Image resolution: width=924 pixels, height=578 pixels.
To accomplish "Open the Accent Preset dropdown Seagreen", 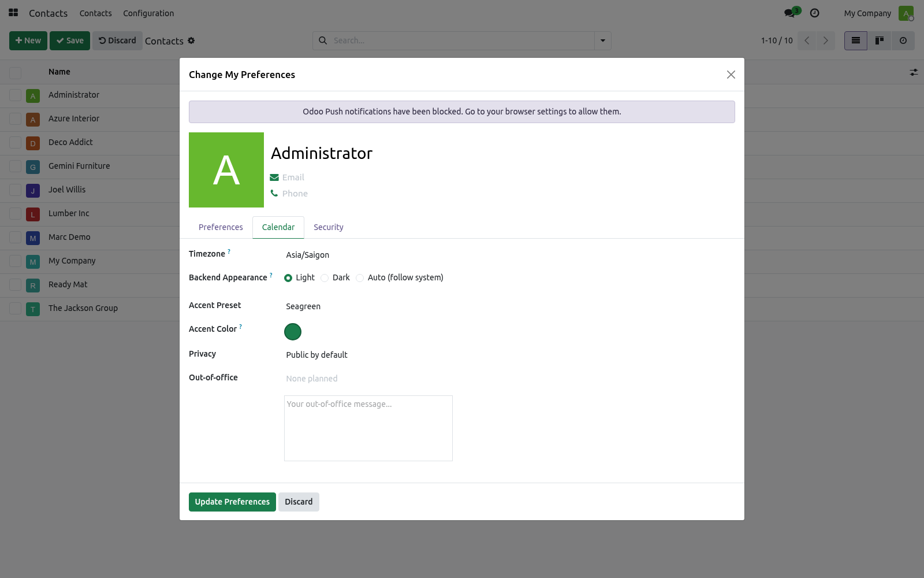I will 368,306.
